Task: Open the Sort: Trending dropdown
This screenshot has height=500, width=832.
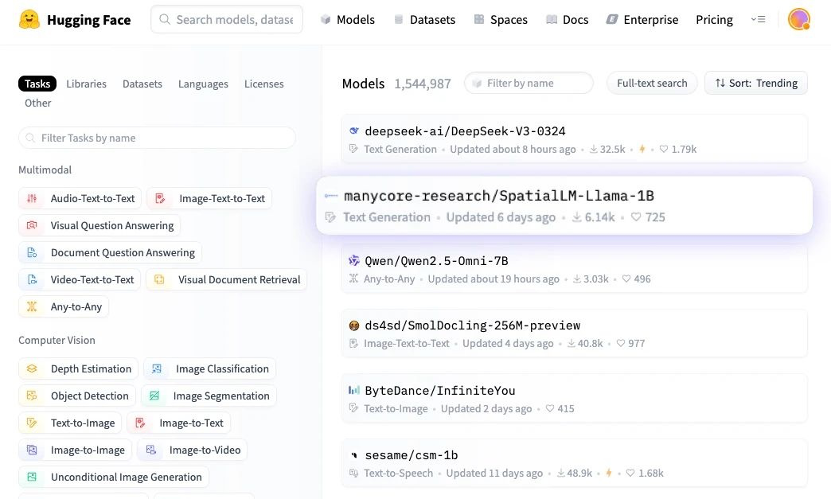Action: click(x=756, y=83)
